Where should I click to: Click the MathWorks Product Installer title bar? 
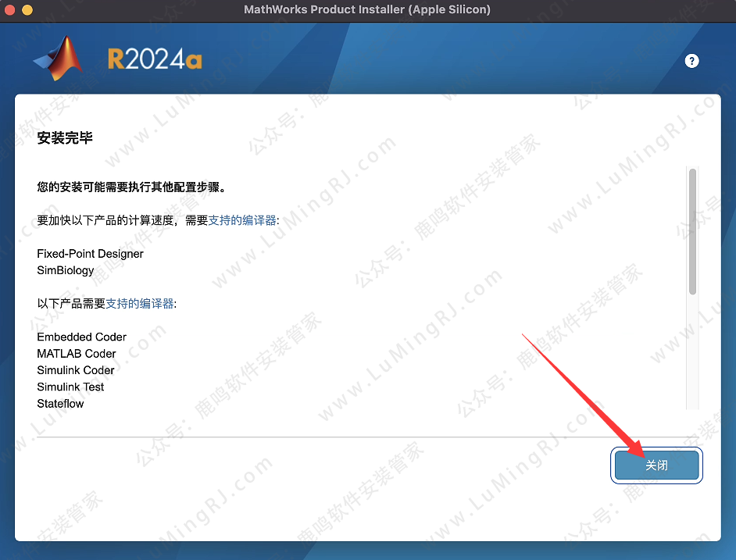tap(367, 10)
